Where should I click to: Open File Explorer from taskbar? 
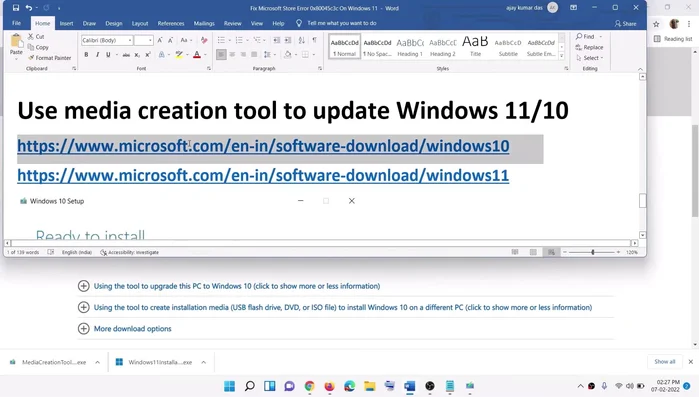click(x=370, y=386)
